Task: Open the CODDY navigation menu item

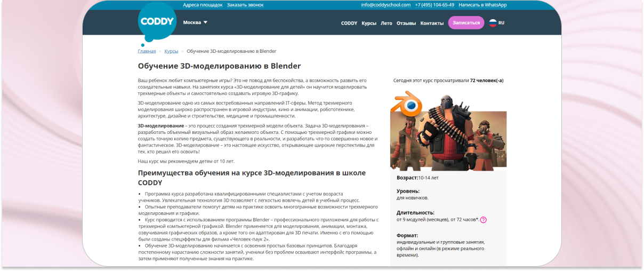Action: pyautogui.click(x=349, y=23)
